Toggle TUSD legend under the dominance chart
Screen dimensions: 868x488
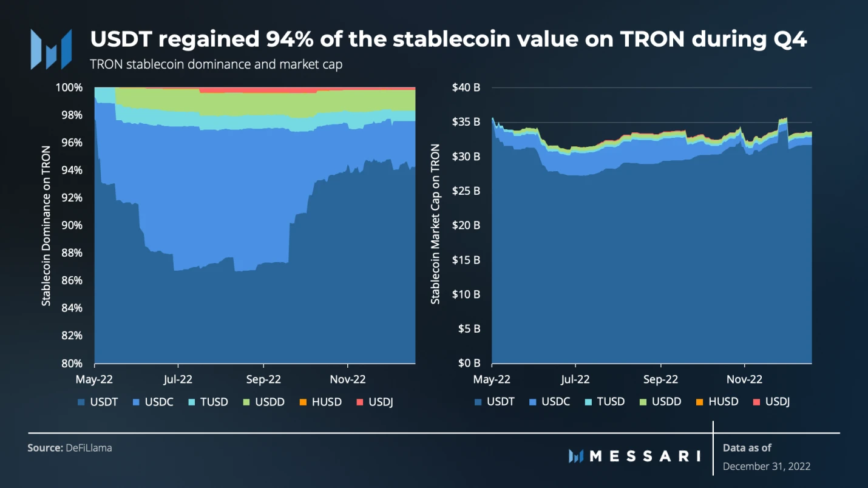click(206, 402)
